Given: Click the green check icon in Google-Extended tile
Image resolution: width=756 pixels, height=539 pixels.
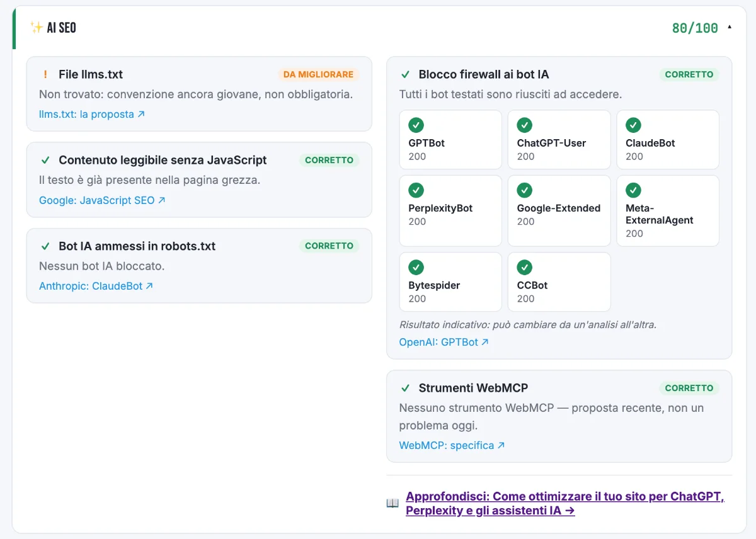Looking at the screenshot, I should coord(525,190).
